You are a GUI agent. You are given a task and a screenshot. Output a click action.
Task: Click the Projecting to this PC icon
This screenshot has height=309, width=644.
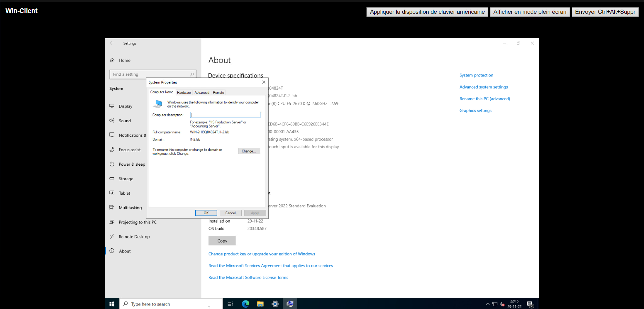coord(112,222)
